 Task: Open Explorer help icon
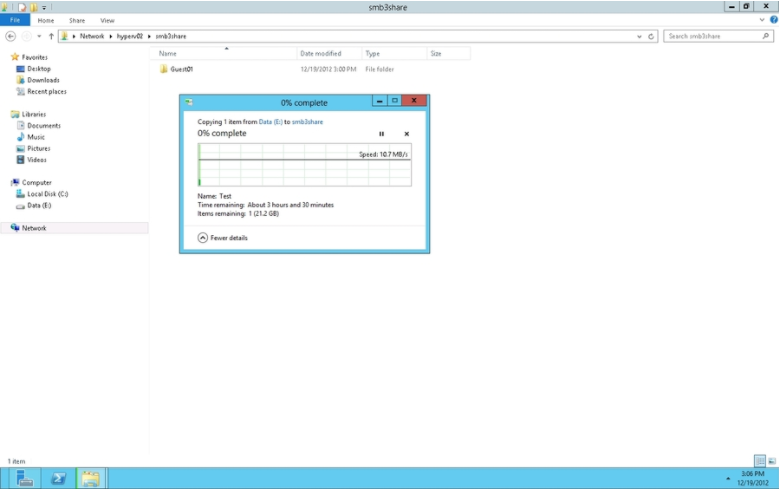click(774, 20)
